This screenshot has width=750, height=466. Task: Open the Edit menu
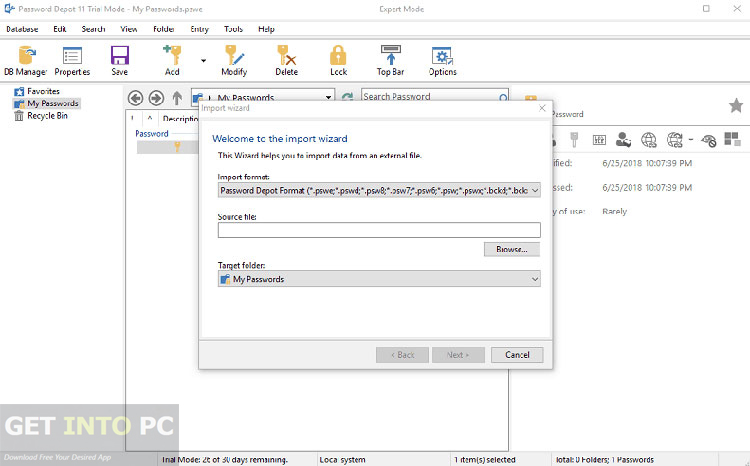60,29
